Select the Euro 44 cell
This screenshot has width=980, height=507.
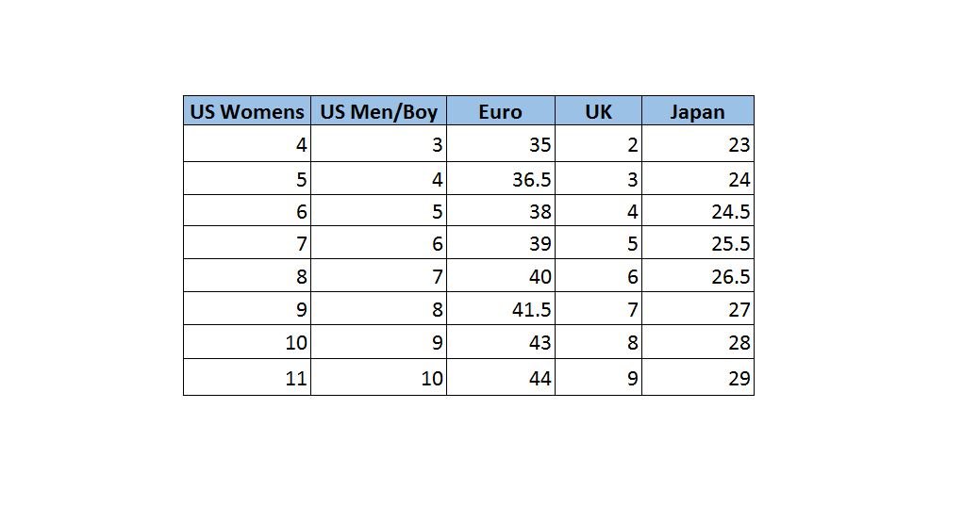(501, 378)
